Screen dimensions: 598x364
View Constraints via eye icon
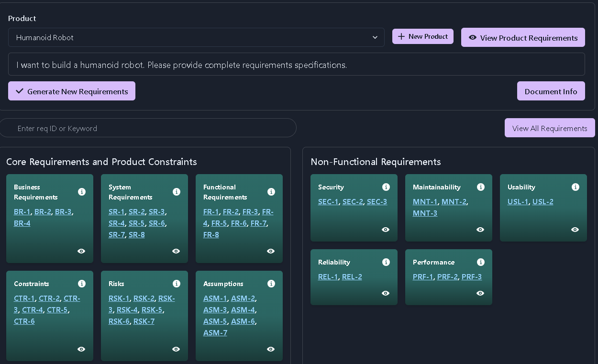pyautogui.click(x=81, y=349)
